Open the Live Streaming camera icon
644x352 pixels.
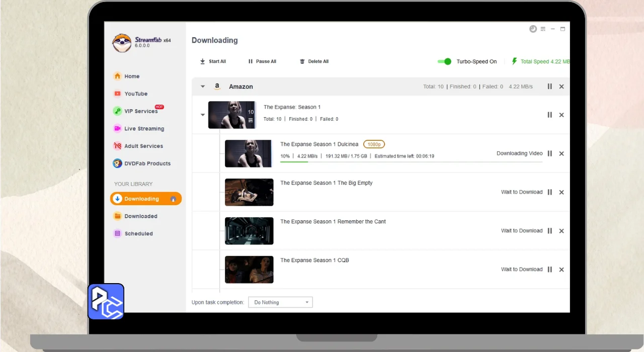[117, 128]
